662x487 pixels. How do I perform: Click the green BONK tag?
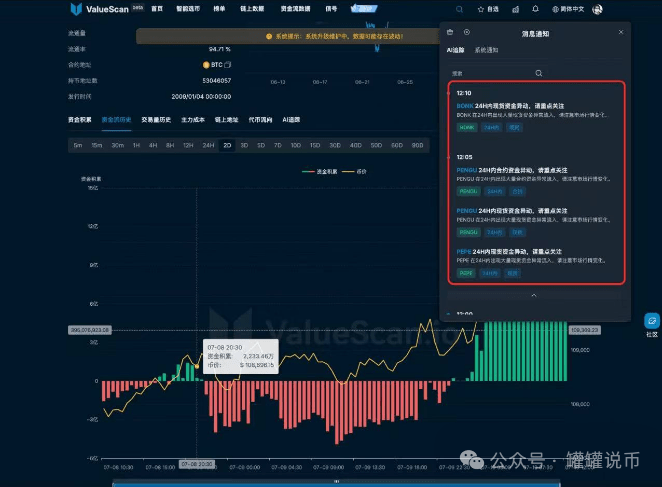[467, 128]
